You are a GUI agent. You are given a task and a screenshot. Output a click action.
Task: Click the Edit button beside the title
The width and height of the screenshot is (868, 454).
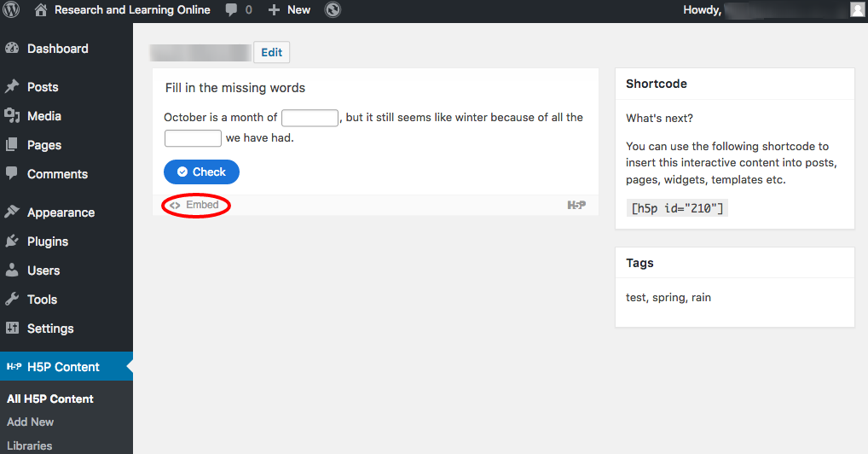pyautogui.click(x=271, y=52)
